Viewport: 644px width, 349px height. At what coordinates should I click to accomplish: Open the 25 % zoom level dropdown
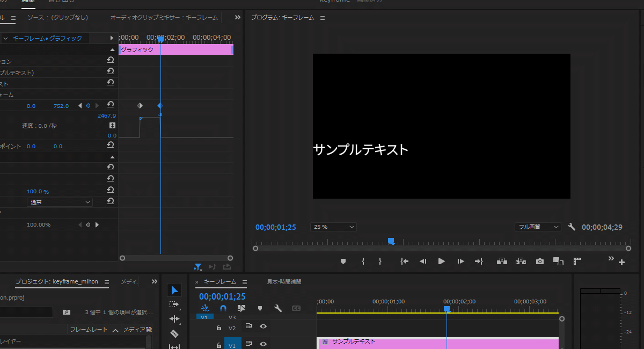pos(334,227)
